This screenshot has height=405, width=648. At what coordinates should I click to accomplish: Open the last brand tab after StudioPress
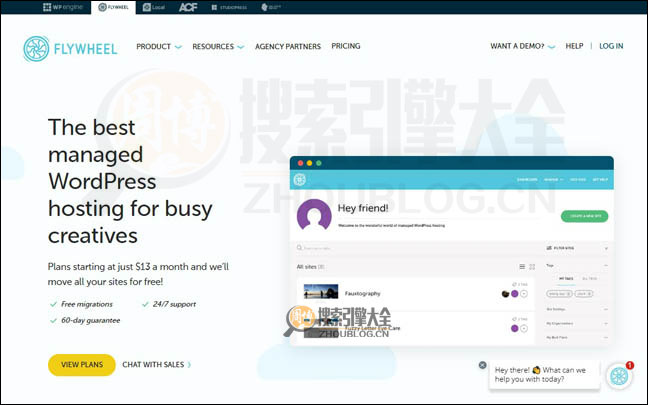tap(271, 7)
